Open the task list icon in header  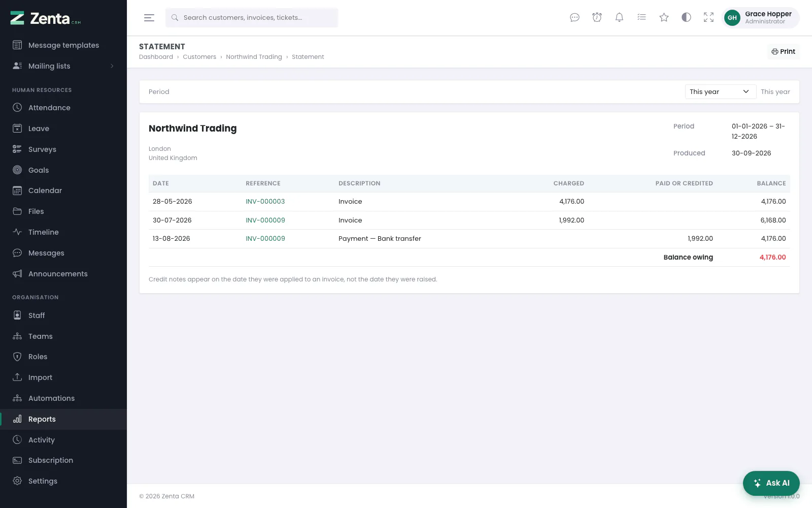641,18
